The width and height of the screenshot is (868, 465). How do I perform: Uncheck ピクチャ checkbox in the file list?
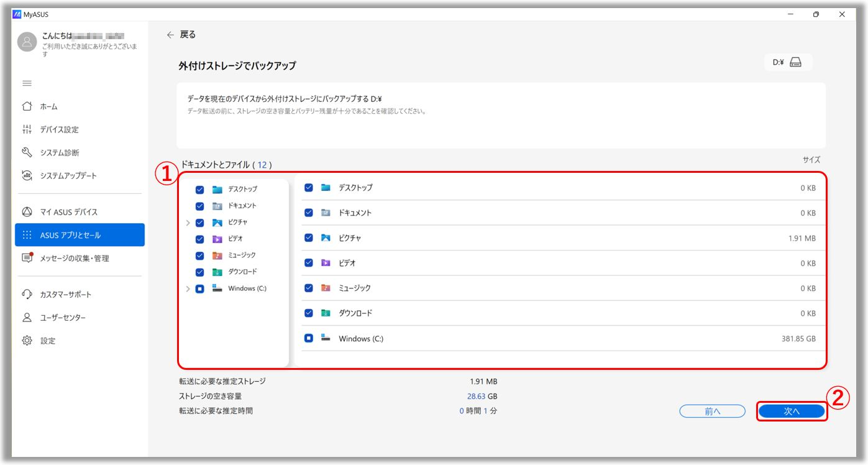309,238
